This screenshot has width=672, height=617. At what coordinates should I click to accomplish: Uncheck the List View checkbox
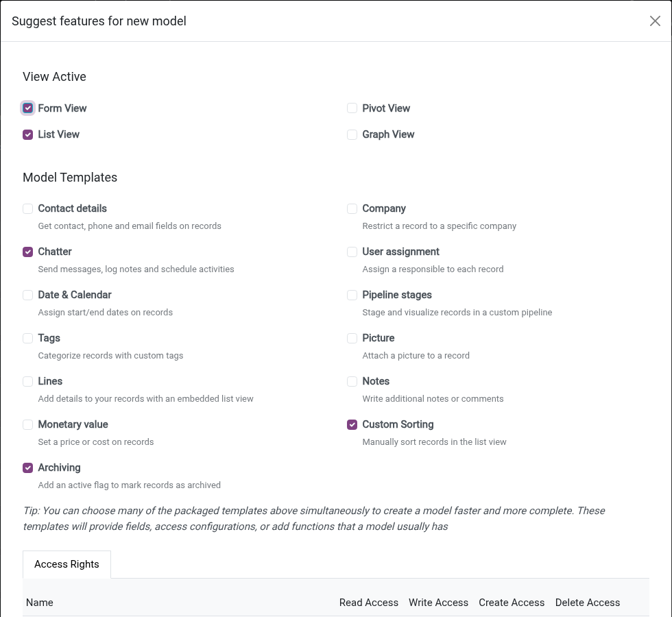pyautogui.click(x=28, y=134)
